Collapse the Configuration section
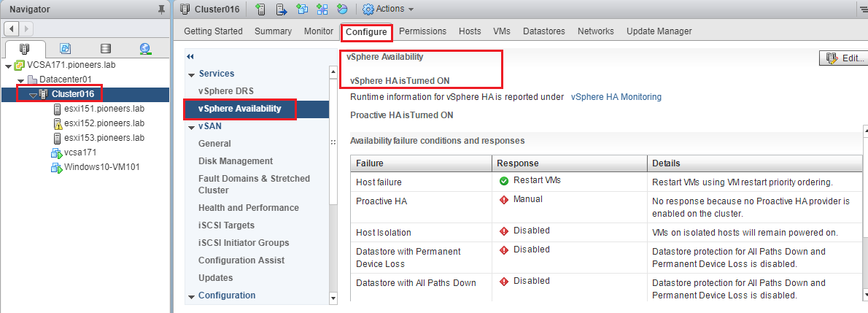This screenshot has height=313, width=868. (x=192, y=297)
